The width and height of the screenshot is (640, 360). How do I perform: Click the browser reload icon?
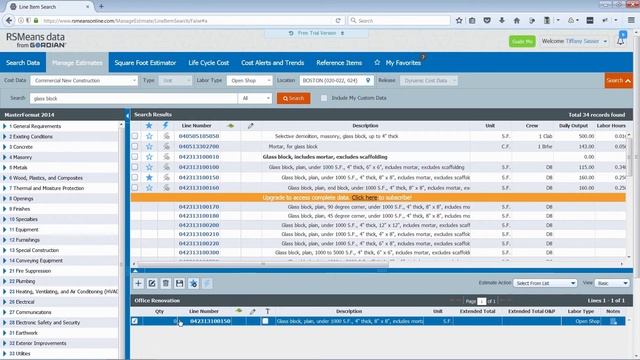tap(338, 20)
